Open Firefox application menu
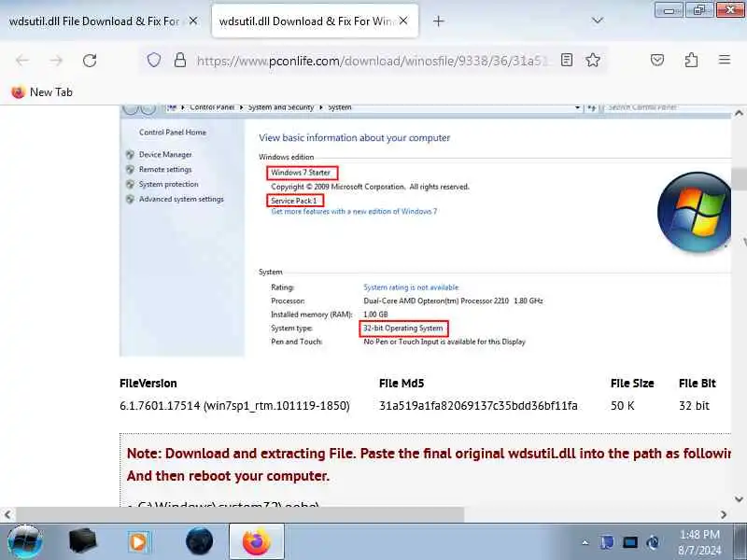Screen dimensions: 747x560 click(725, 60)
